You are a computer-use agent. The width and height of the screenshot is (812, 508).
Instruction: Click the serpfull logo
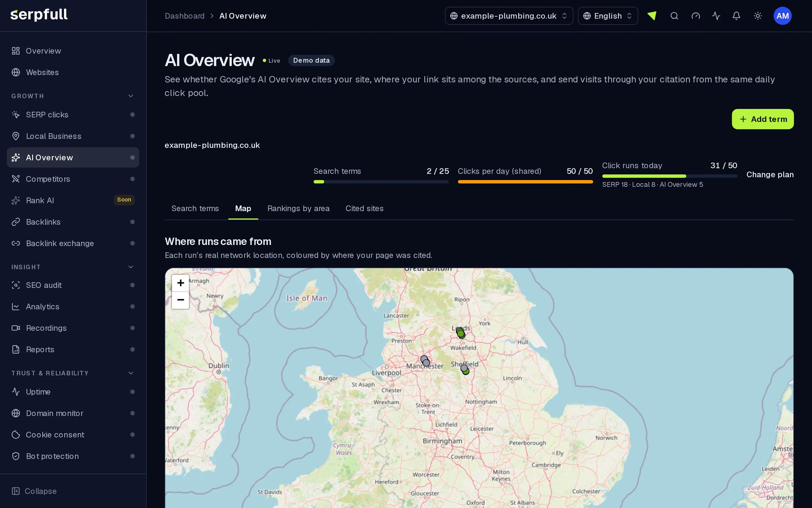(x=39, y=15)
